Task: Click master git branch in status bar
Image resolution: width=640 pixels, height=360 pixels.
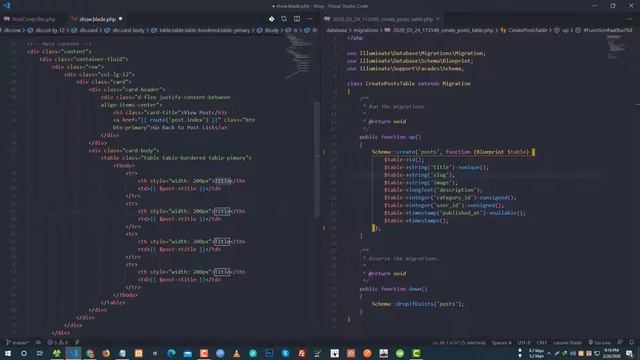Action: click(x=17, y=342)
